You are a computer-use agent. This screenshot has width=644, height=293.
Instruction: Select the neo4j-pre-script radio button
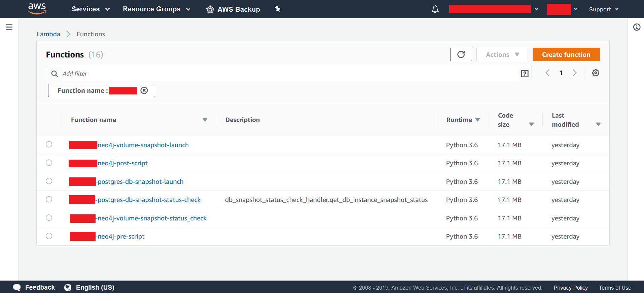pyautogui.click(x=49, y=236)
